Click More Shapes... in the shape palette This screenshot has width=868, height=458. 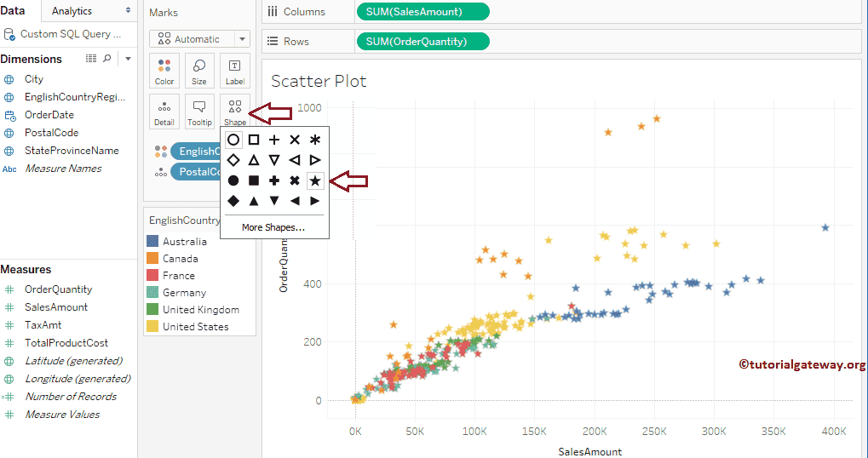point(273,227)
